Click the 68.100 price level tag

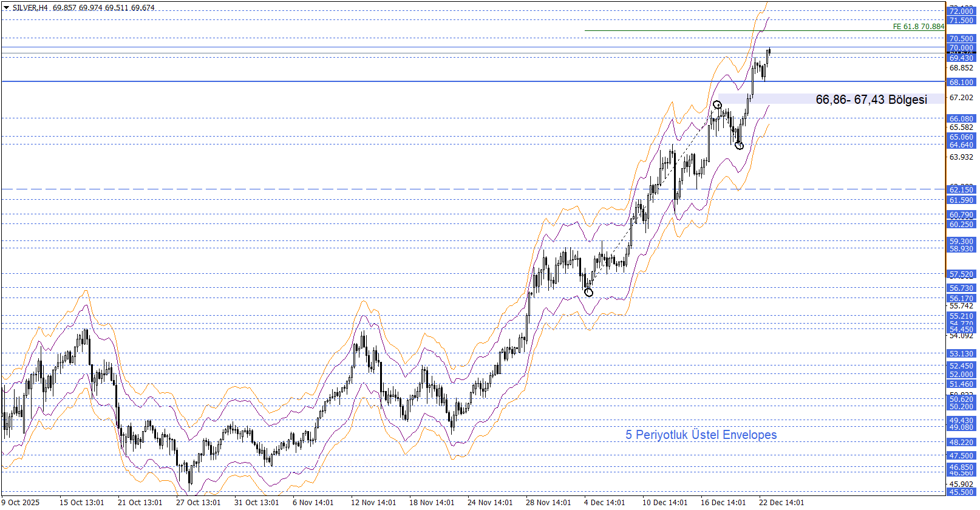tap(961, 82)
